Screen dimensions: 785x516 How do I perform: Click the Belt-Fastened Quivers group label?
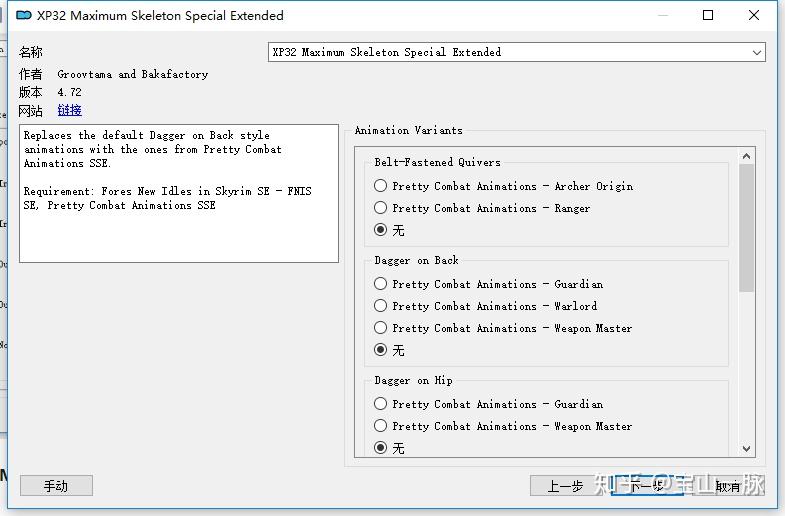pyautogui.click(x=437, y=162)
